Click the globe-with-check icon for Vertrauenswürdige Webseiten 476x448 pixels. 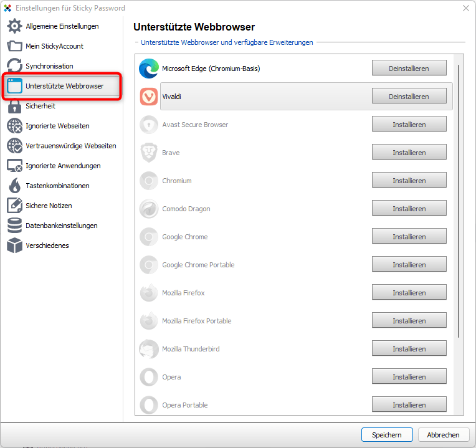tap(14, 146)
